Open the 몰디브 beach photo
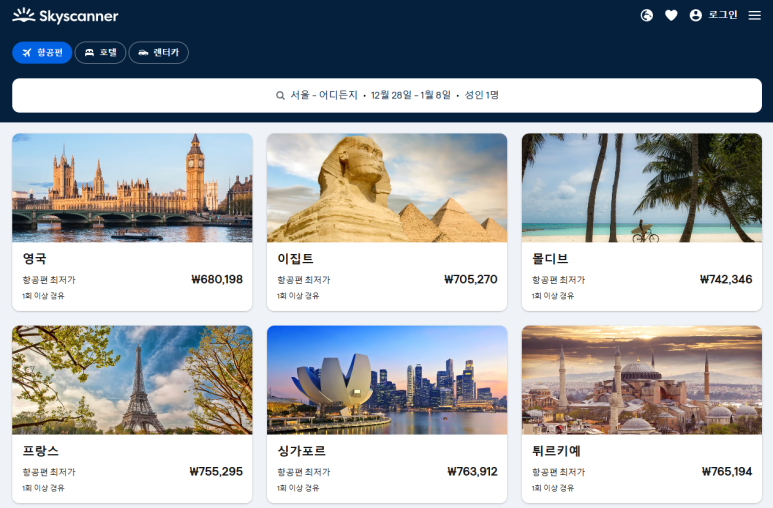This screenshot has height=508, width=773. click(642, 188)
